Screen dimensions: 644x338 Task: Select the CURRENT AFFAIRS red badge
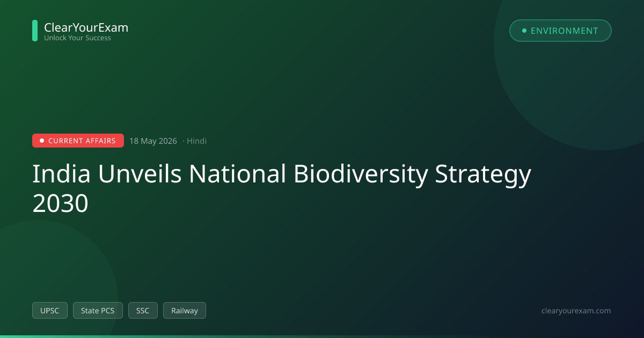[78, 141]
